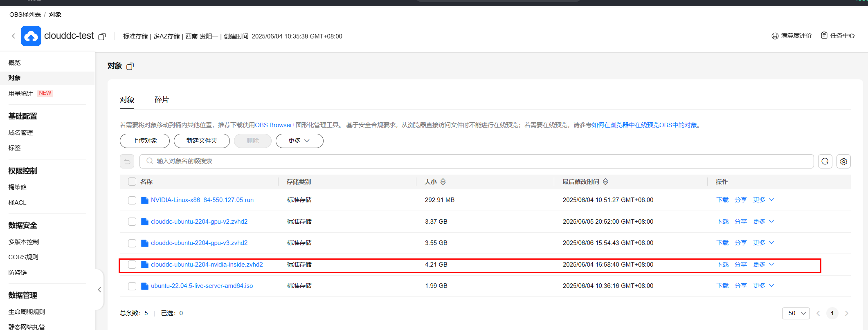Collapse the left sidebar panel

pyautogui.click(x=99, y=290)
